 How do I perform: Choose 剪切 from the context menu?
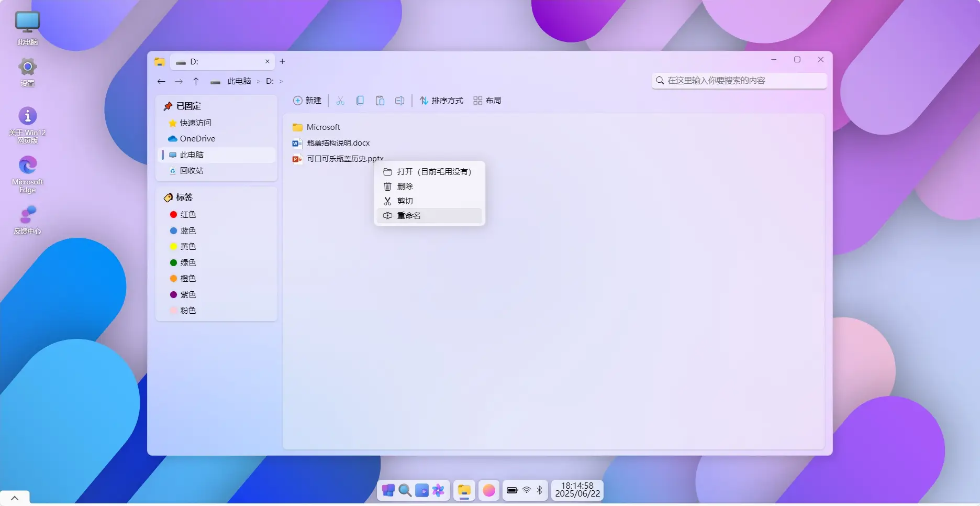[x=429, y=201]
